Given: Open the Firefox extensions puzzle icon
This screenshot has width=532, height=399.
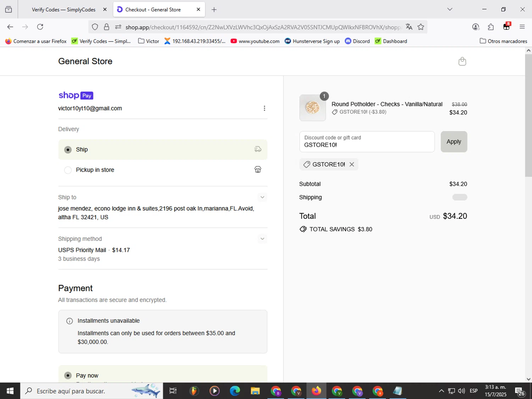Looking at the screenshot, I should (491, 27).
